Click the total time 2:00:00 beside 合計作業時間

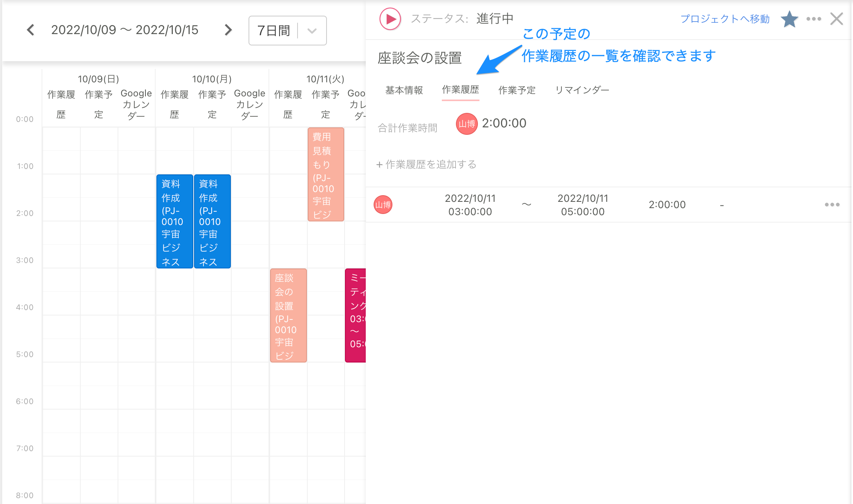coord(504,123)
